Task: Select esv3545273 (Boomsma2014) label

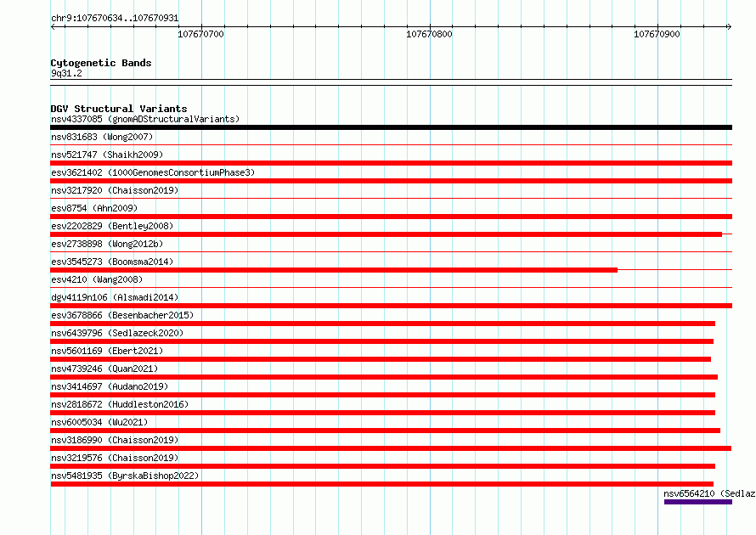Action: coord(112,262)
